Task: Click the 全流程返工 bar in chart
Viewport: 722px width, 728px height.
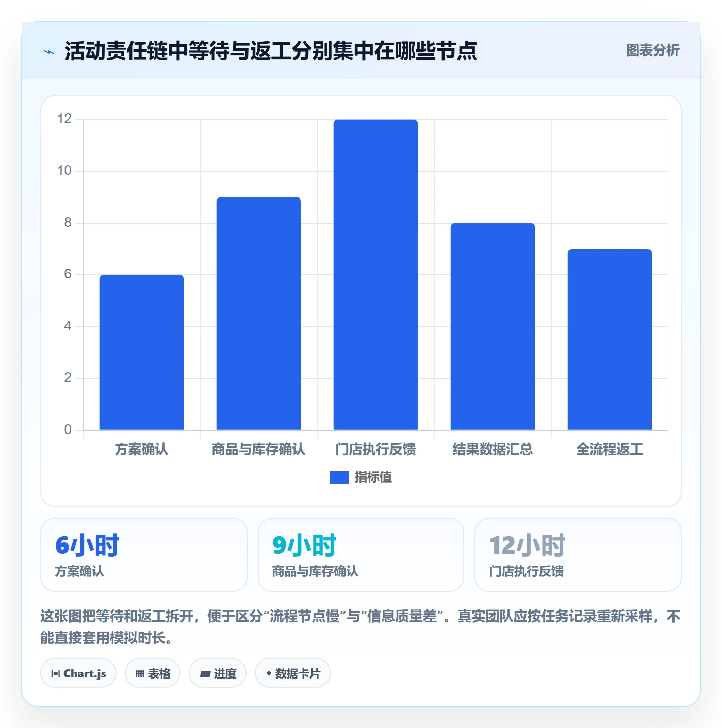Action: (x=610, y=339)
